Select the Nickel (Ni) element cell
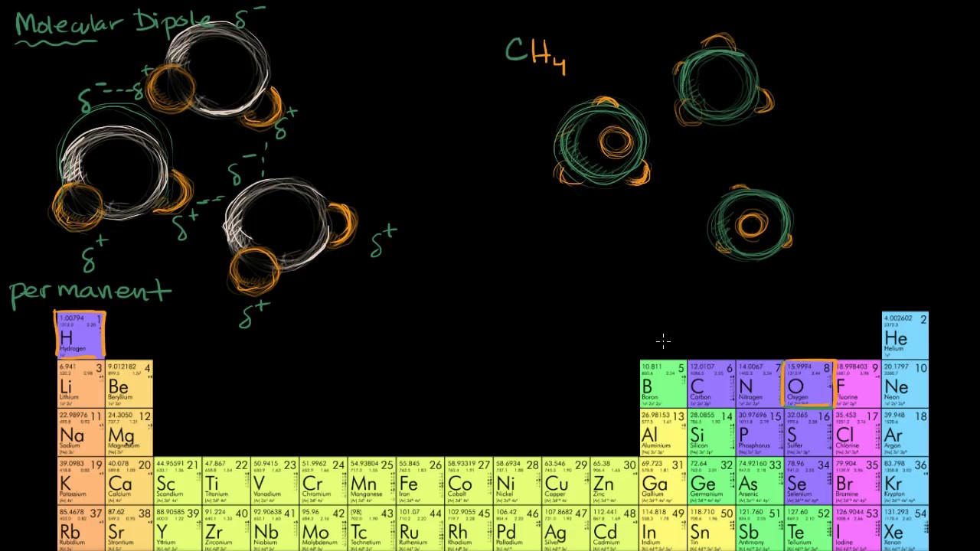The height and width of the screenshot is (551, 980). [518, 480]
